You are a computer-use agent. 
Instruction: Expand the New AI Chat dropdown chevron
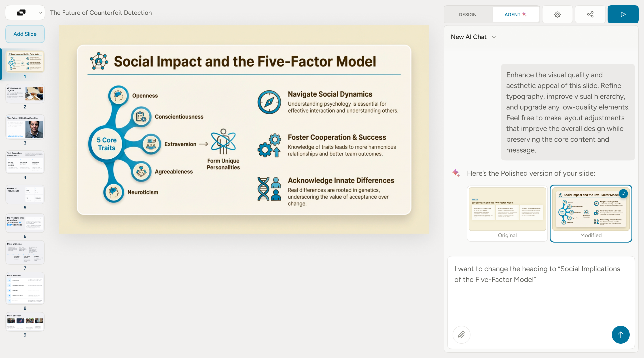pyautogui.click(x=494, y=37)
